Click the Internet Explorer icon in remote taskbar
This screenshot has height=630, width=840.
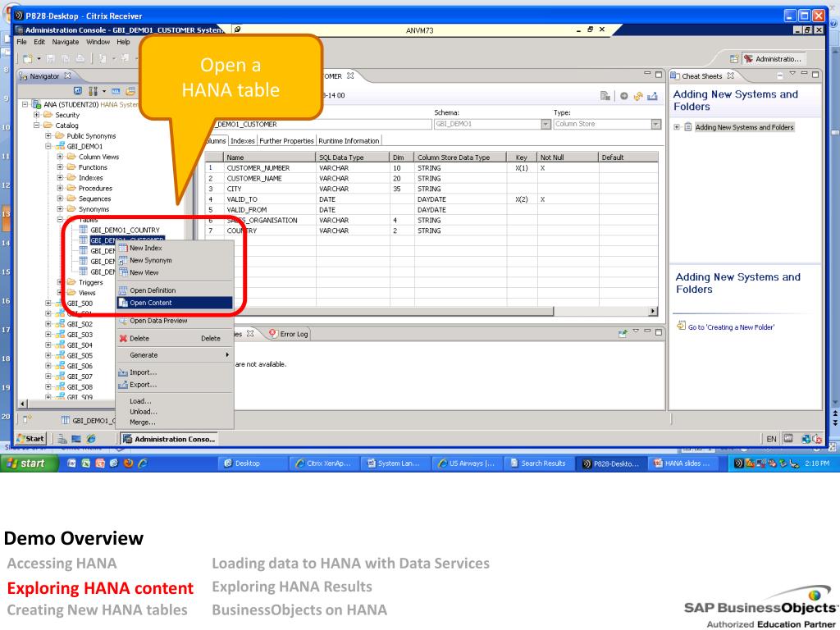pyautogui.click(x=91, y=439)
